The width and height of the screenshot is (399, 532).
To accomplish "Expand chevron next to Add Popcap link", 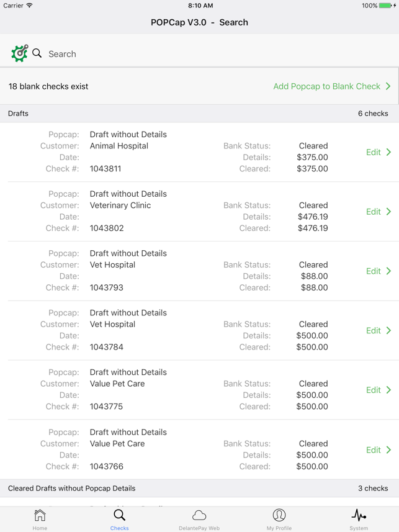I will click(x=388, y=86).
